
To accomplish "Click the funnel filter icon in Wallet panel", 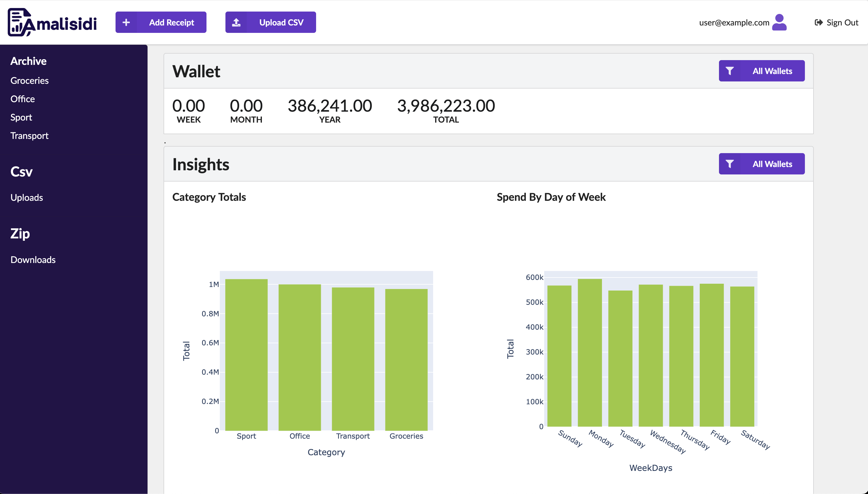I will pyautogui.click(x=730, y=71).
